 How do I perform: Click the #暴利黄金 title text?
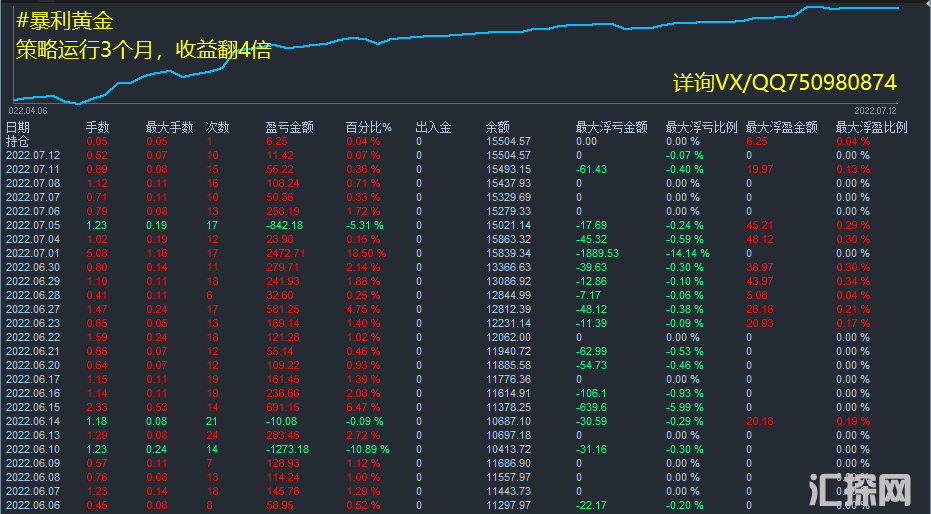pyautogui.click(x=66, y=20)
